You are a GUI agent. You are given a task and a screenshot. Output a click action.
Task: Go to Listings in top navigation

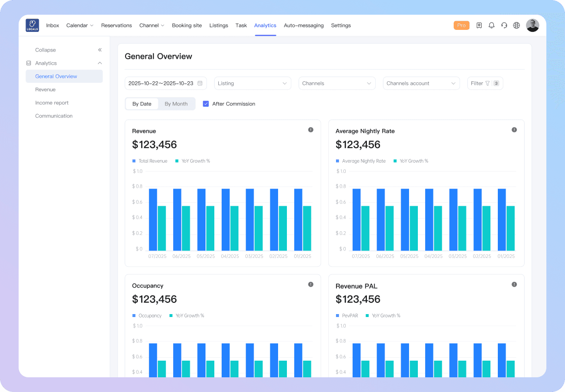tap(219, 25)
